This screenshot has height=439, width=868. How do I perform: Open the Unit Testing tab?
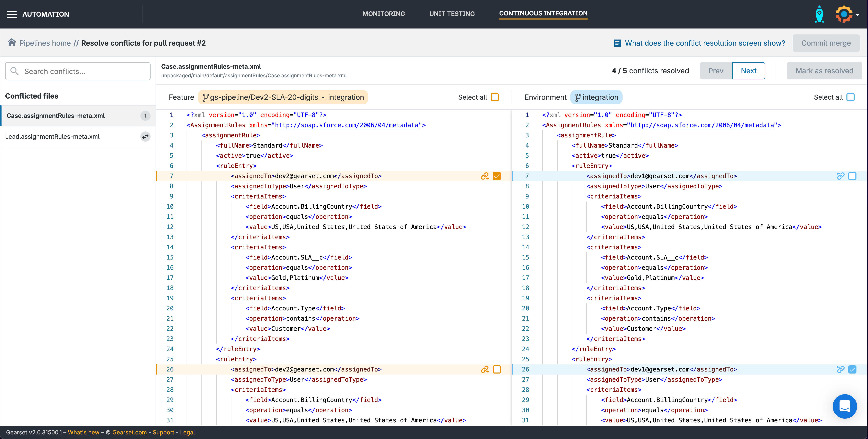(451, 14)
